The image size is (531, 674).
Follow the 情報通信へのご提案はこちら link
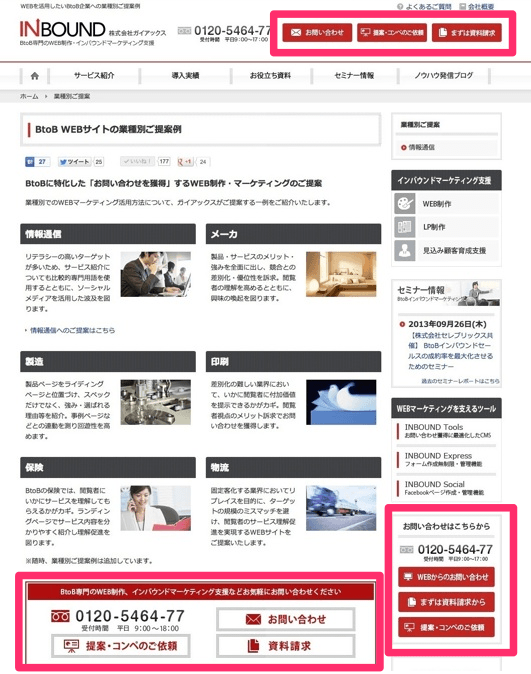coord(72,330)
